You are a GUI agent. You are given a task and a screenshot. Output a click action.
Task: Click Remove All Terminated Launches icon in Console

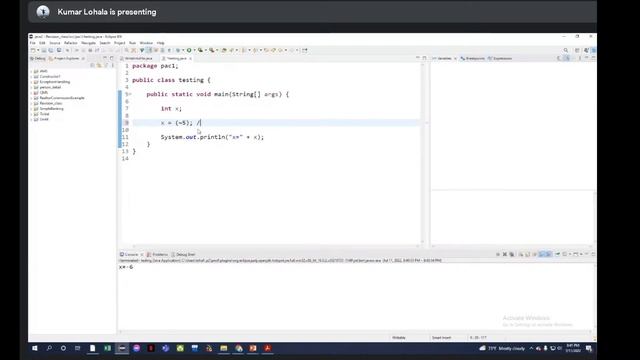[x=512, y=254]
